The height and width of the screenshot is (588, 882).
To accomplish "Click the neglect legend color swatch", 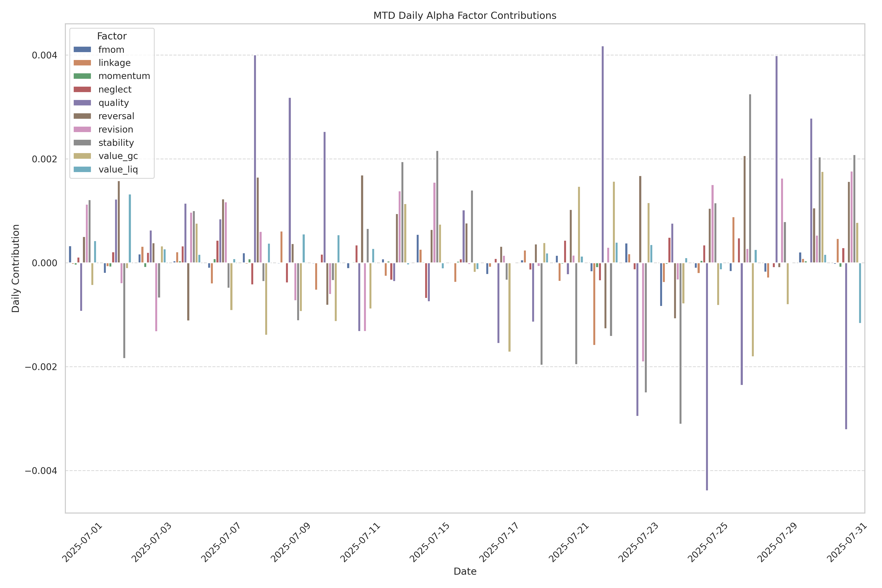I will (82, 89).
